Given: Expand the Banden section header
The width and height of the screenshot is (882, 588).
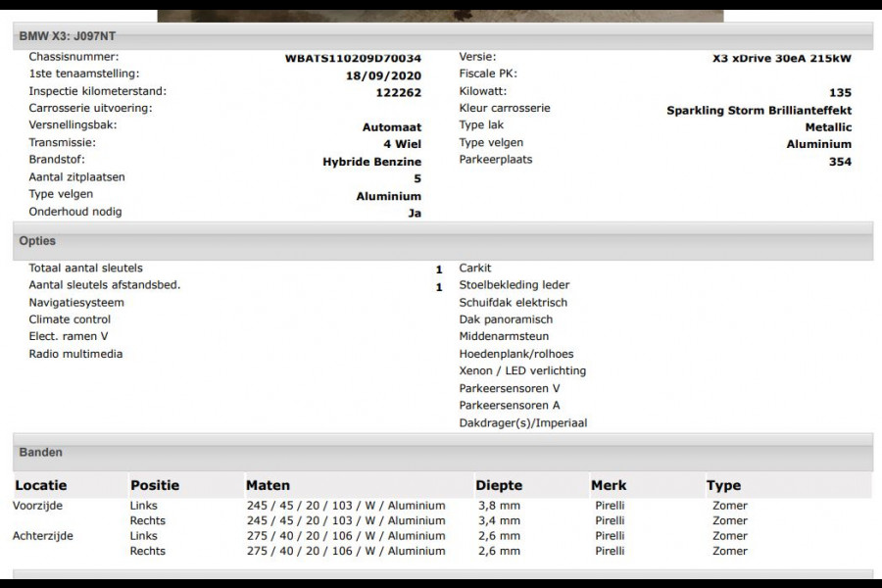Looking at the screenshot, I should (x=41, y=453).
